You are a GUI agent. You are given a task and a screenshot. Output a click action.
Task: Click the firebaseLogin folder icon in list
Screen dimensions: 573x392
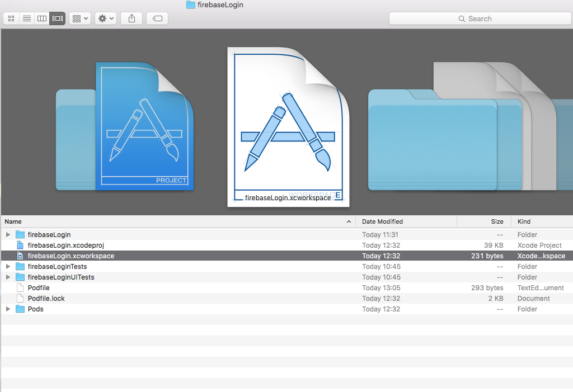20,234
